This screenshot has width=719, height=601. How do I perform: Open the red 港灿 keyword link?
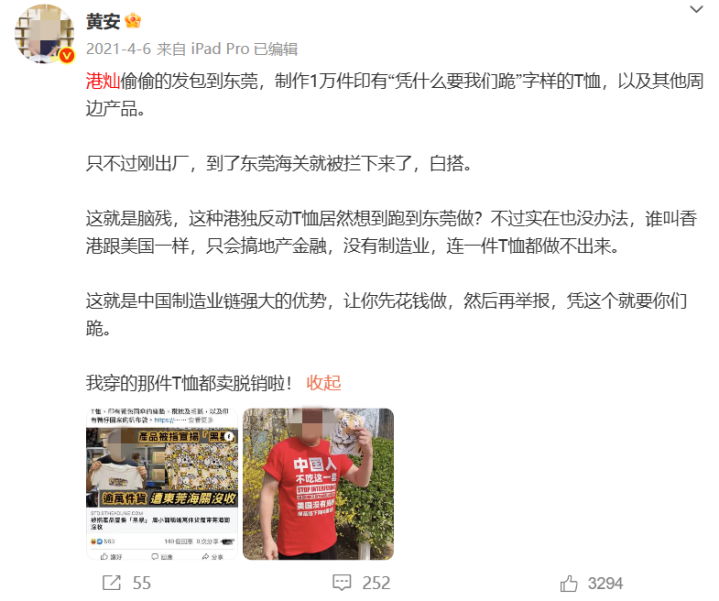click(103, 81)
